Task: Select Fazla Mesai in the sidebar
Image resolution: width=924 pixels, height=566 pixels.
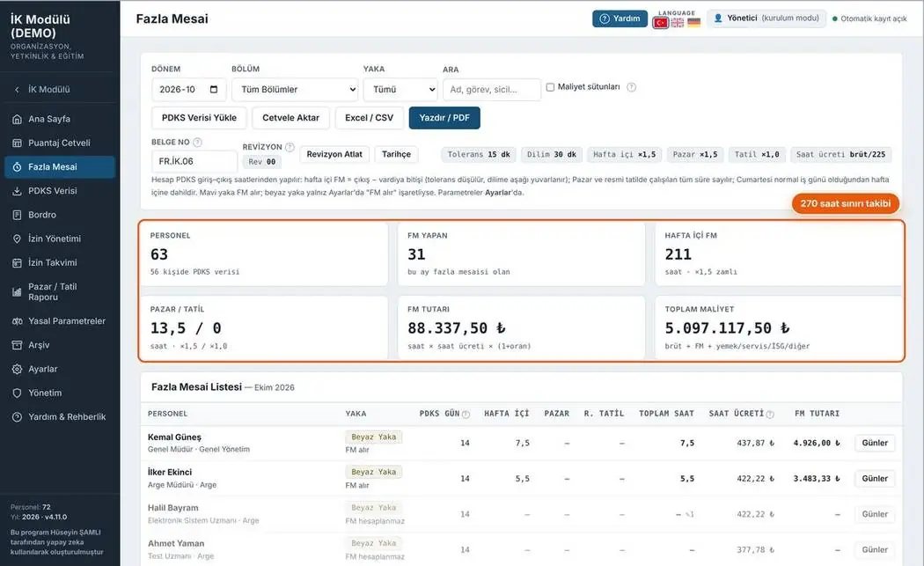Action: tap(60, 167)
